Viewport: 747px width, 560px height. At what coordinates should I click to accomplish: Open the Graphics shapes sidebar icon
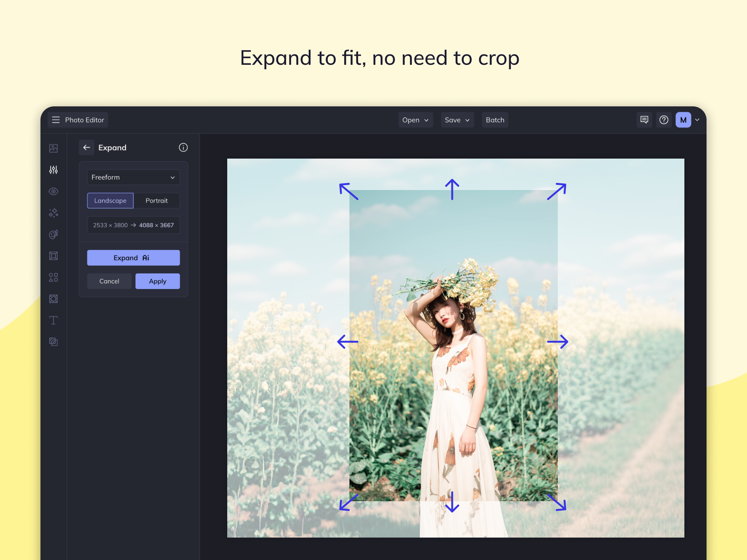(53, 277)
